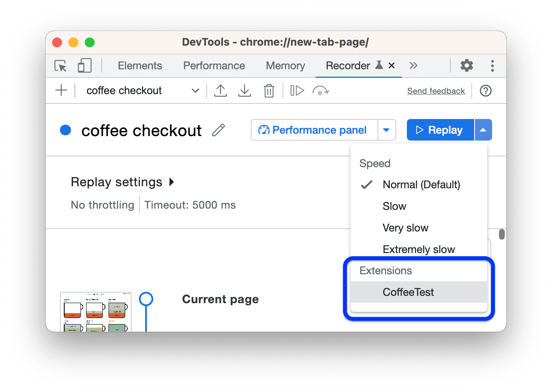Choose Extremely slow speed option
This screenshot has height=392, width=552.
[x=419, y=249]
